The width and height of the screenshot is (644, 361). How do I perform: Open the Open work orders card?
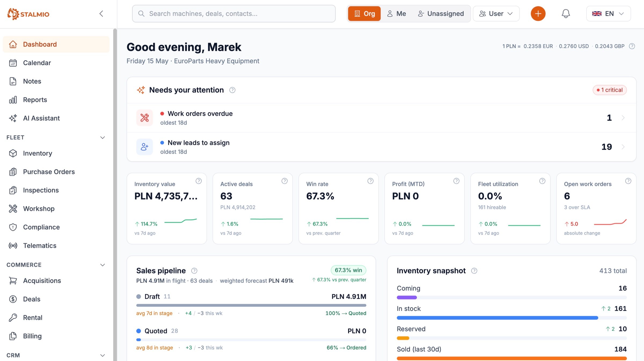coord(596,209)
